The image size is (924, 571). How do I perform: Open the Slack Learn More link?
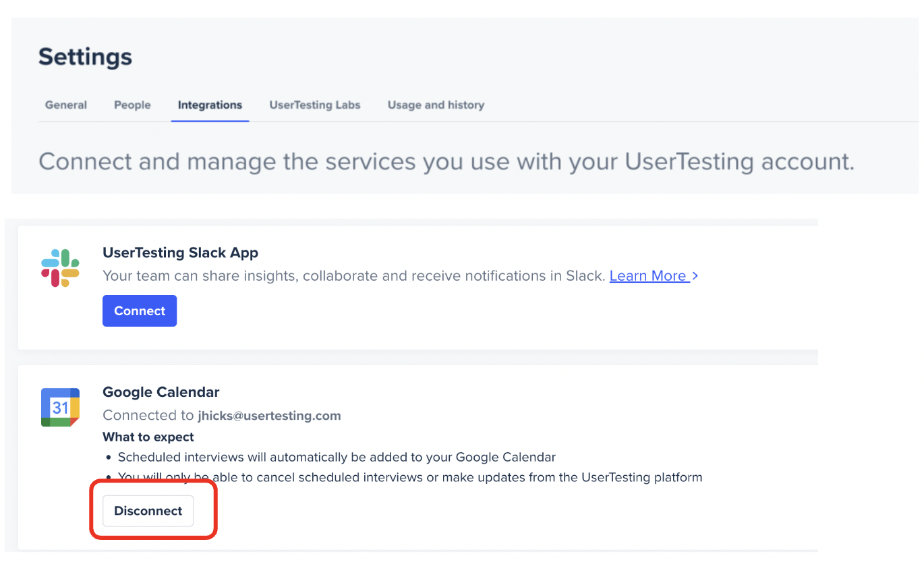pyautogui.click(x=654, y=276)
